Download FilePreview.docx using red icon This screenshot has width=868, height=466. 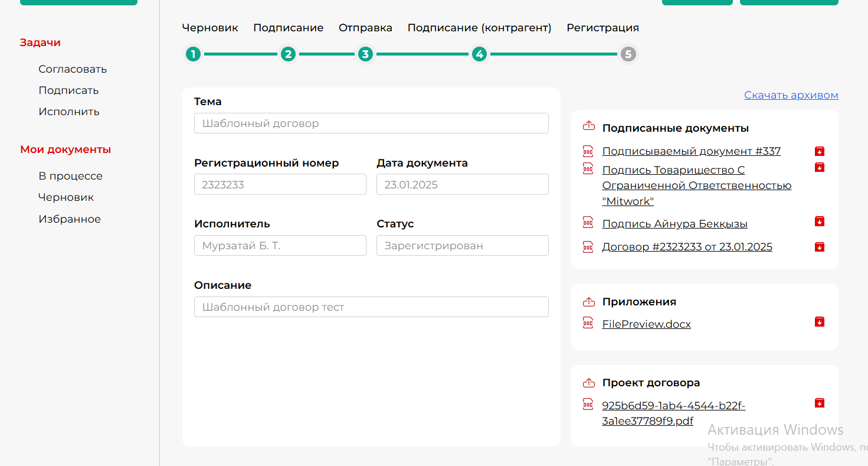click(x=819, y=322)
